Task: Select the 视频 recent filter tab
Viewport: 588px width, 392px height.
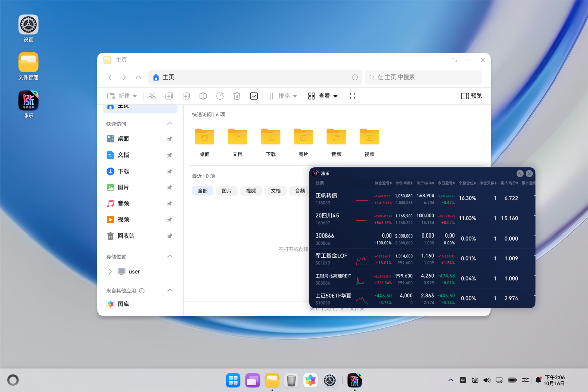Action: click(x=251, y=191)
